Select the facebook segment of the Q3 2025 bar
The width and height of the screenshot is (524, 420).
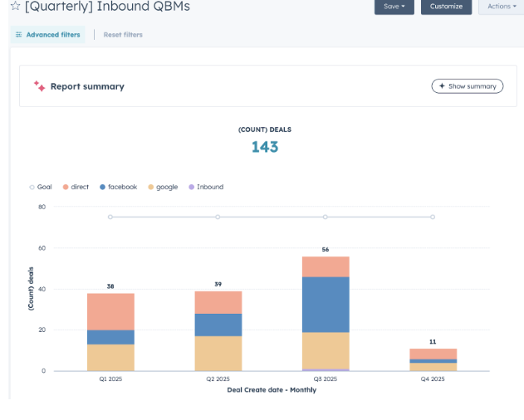coord(325,304)
